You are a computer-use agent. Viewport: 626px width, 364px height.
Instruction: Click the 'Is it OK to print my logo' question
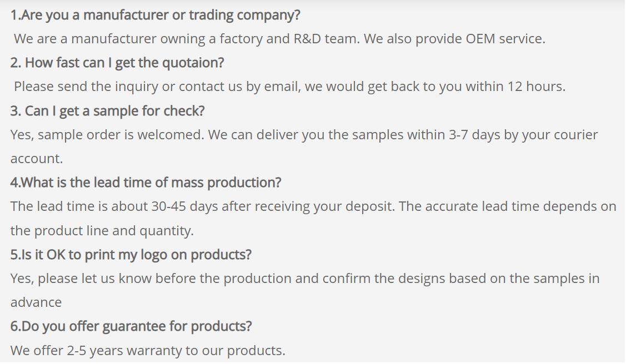tap(131, 255)
